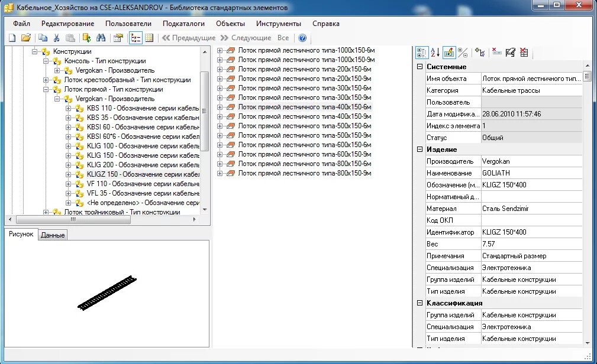The height and width of the screenshot is (364, 597).
Task: Click the Open folder toolbar icon
Action: click(x=26, y=38)
